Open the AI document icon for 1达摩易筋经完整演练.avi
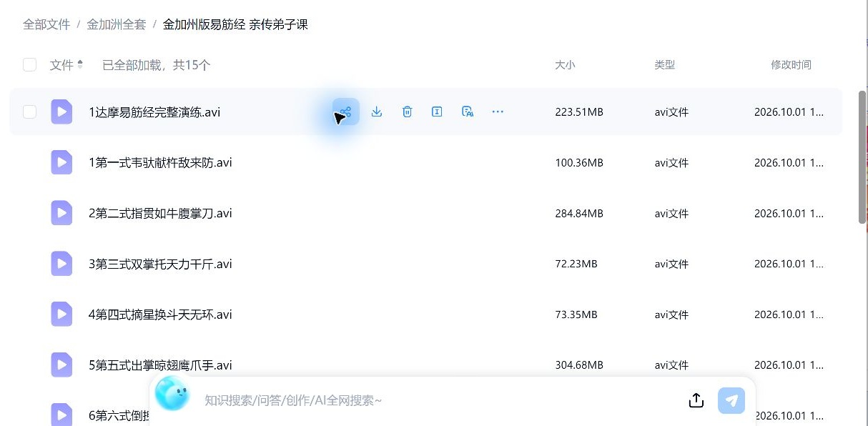Viewport: 868px width, 426px height. click(x=468, y=112)
